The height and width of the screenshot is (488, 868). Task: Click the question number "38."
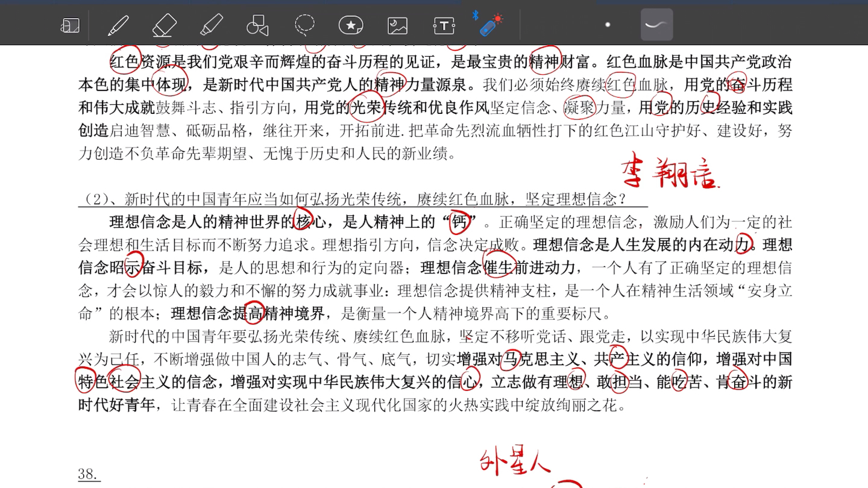click(x=89, y=474)
